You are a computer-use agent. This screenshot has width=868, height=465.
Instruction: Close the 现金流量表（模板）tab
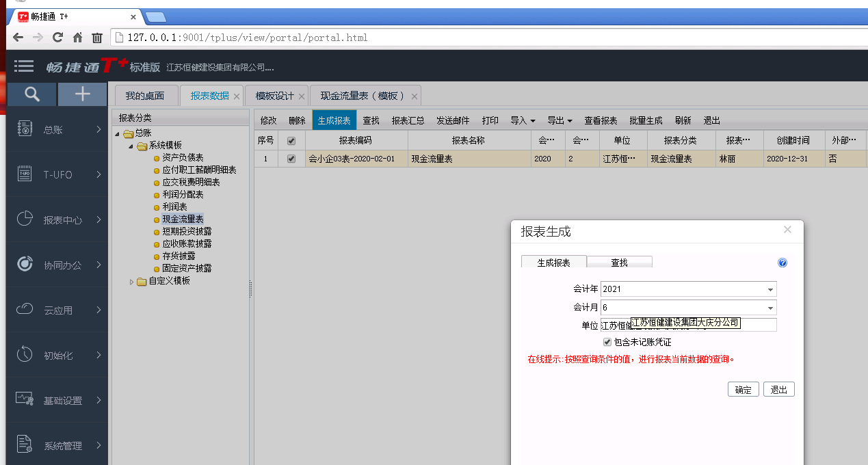point(413,96)
